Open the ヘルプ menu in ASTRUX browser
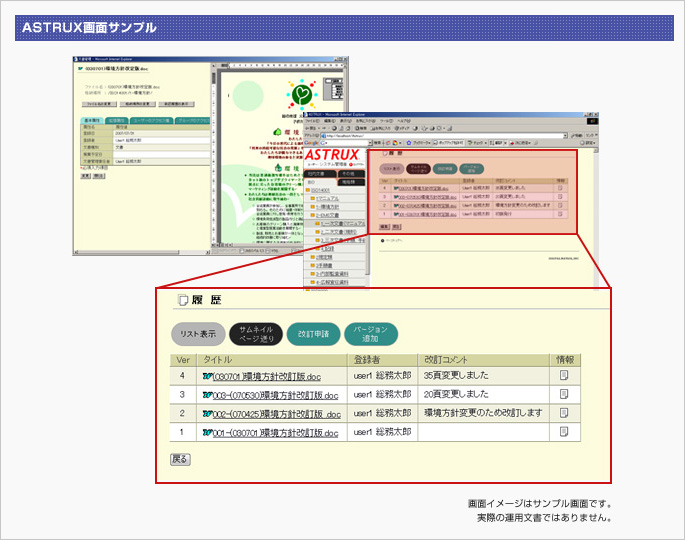 404,121
